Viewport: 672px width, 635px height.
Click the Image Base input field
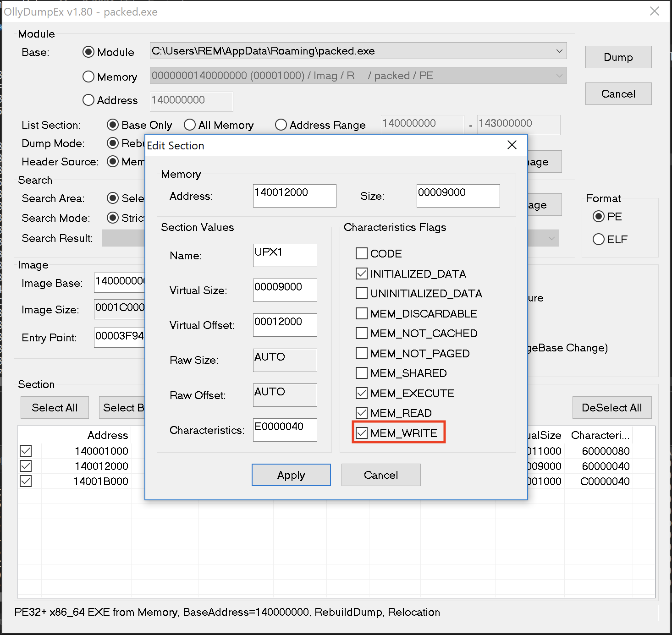120,282
